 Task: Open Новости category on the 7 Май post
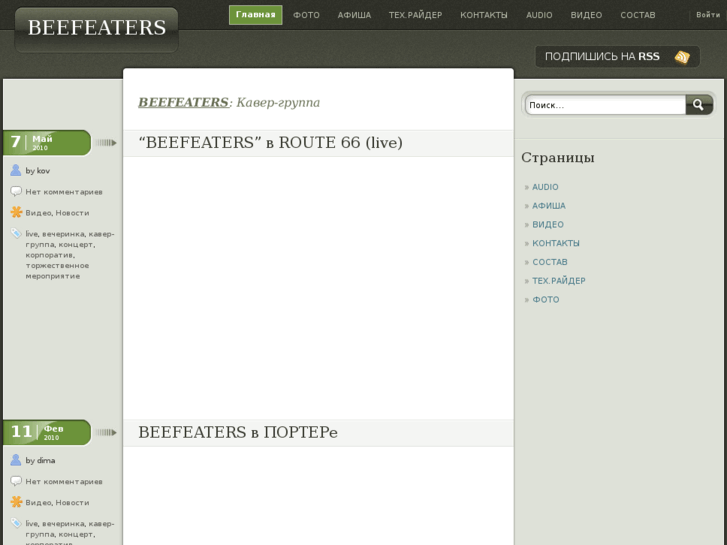click(x=72, y=213)
